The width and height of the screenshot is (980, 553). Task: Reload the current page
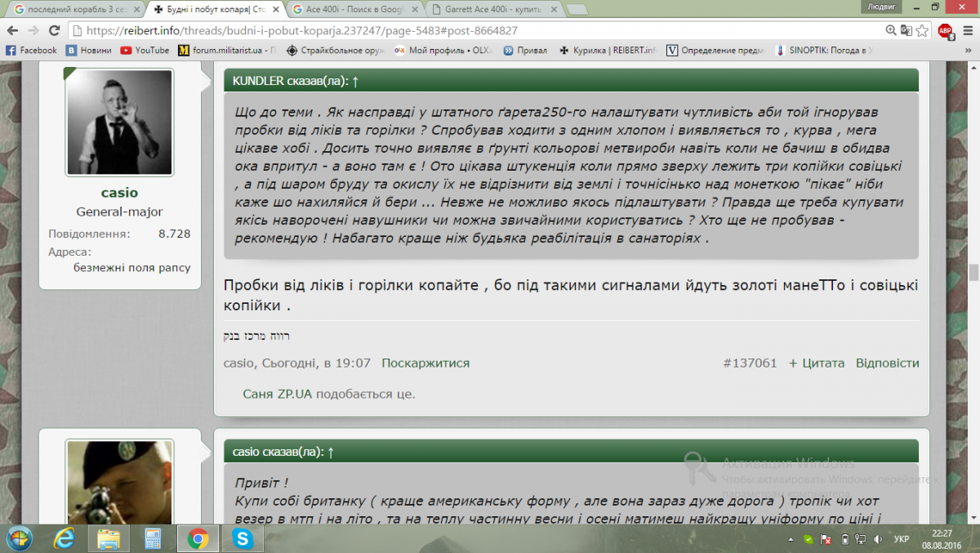55,31
